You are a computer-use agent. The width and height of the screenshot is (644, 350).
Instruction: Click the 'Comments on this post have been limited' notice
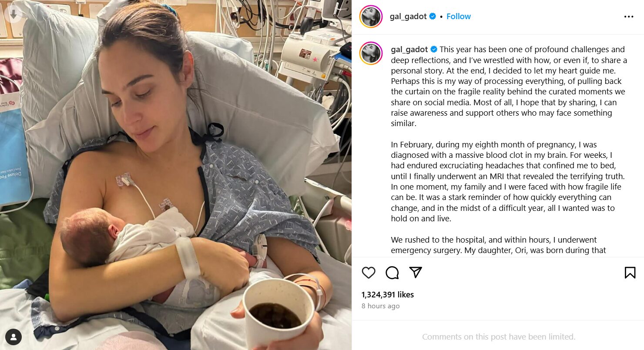pyautogui.click(x=499, y=337)
